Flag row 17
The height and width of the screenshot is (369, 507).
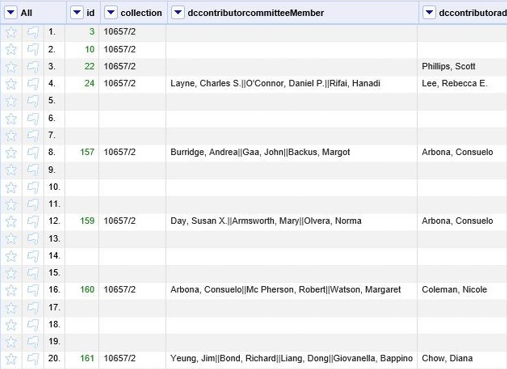tap(33, 307)
